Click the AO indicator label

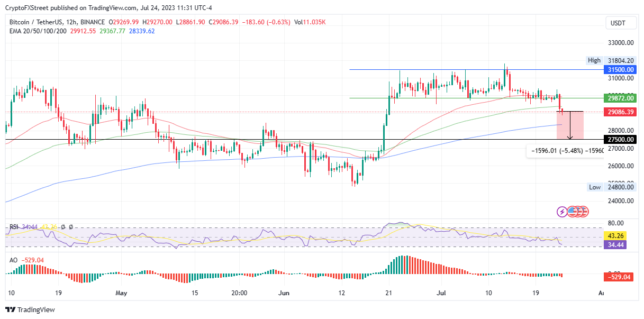[x=13, y=260]
